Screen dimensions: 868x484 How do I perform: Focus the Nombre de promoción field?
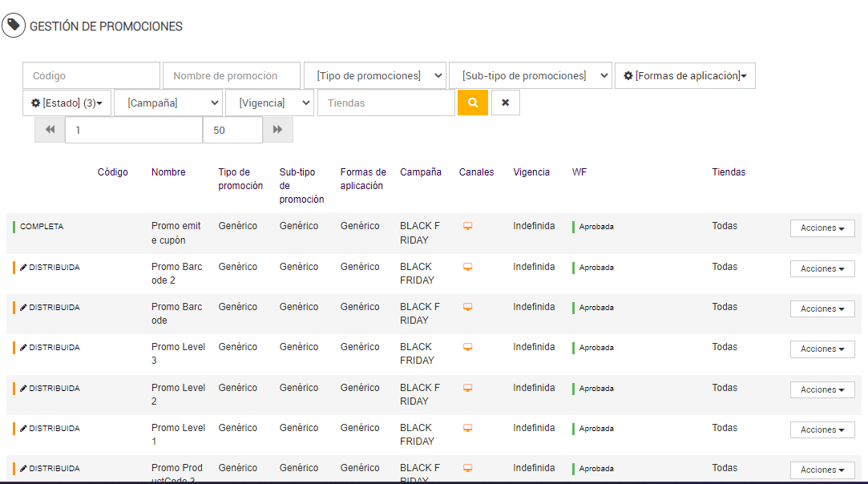tap(232, 75)
